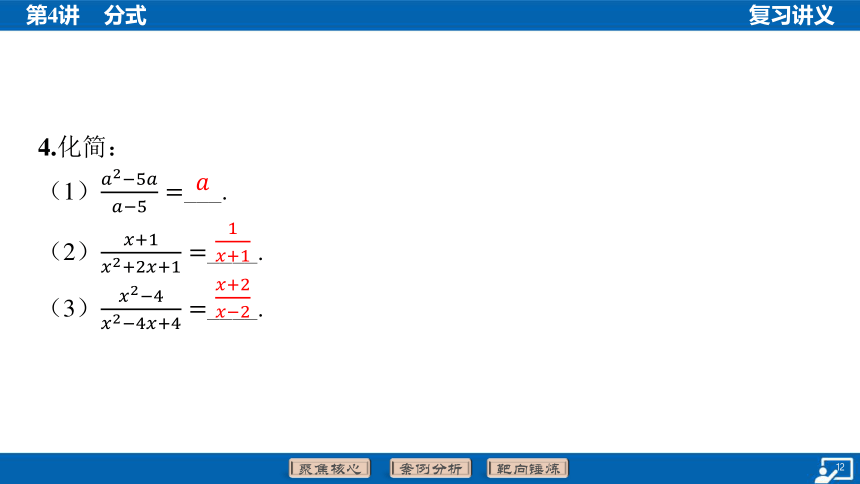The height and width of the screenshot is (484, 860).
Task: Click the item label (1)
Action: coord(69,191)
